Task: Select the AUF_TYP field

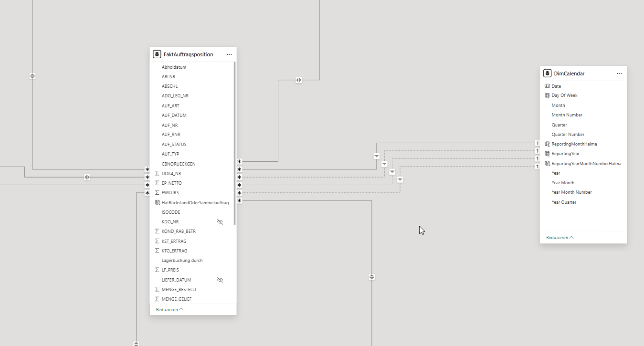Action: pyautogui.click(x=170, y=154)
